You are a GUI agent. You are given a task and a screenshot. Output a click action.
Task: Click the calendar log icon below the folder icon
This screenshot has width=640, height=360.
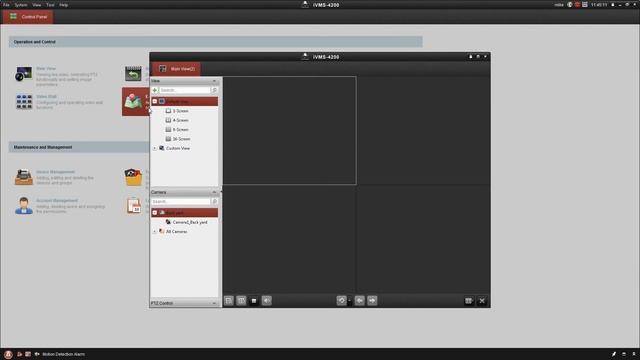[134, 206]
